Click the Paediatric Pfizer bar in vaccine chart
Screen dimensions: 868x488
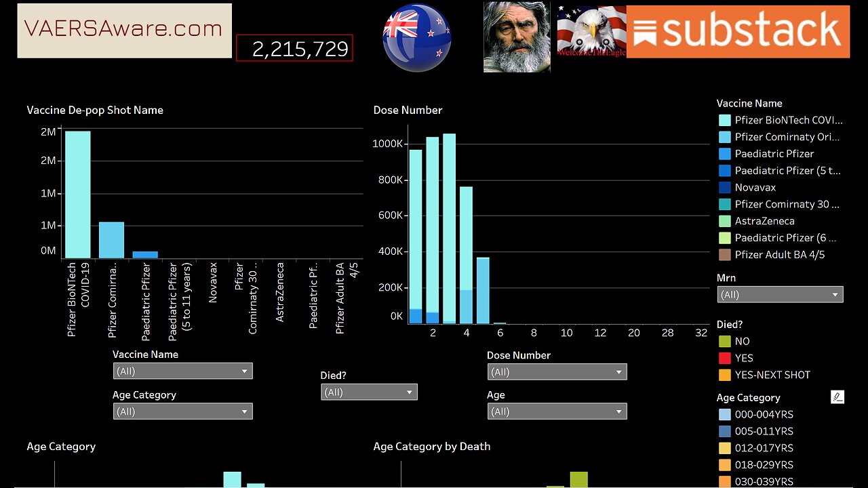point(145,255)
